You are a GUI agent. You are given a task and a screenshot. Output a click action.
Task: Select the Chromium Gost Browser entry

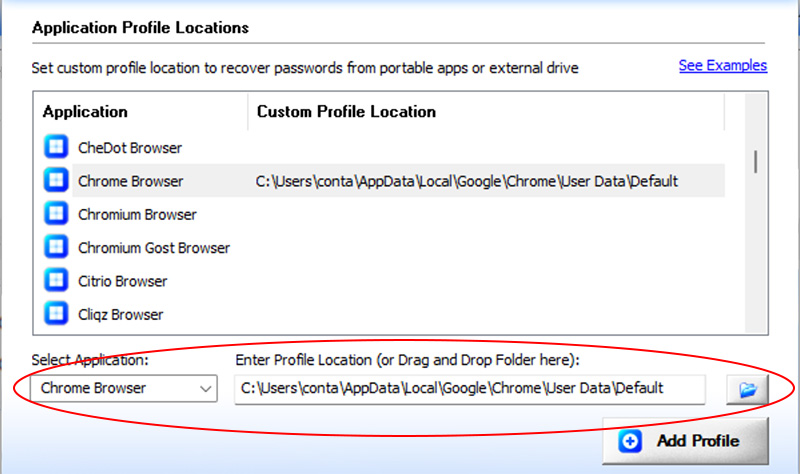tap(154, 248)
